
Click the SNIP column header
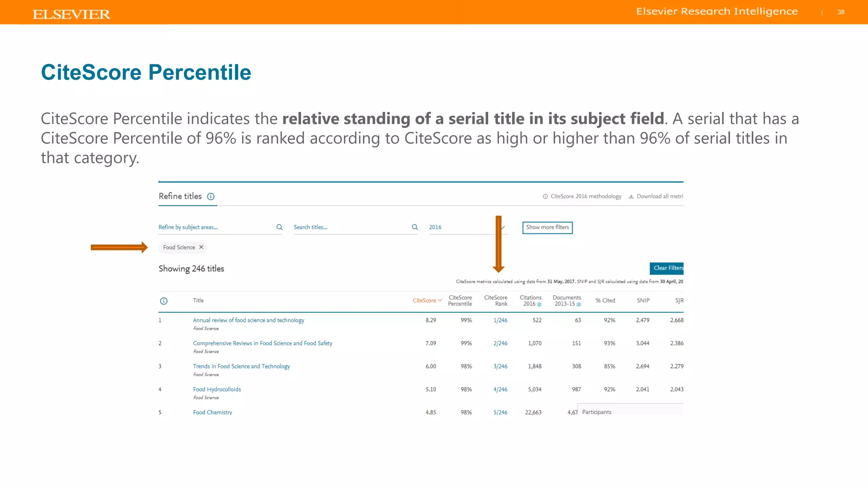coord(643,300)
